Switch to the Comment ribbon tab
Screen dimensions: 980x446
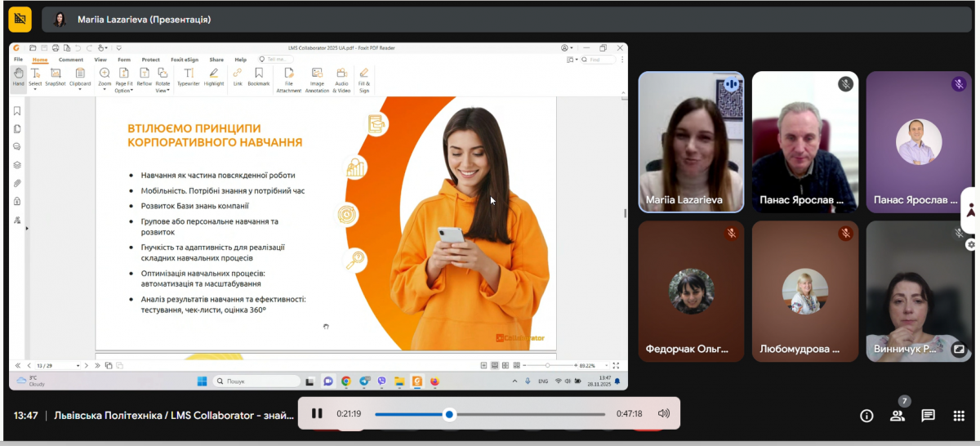tap(71, 60)
